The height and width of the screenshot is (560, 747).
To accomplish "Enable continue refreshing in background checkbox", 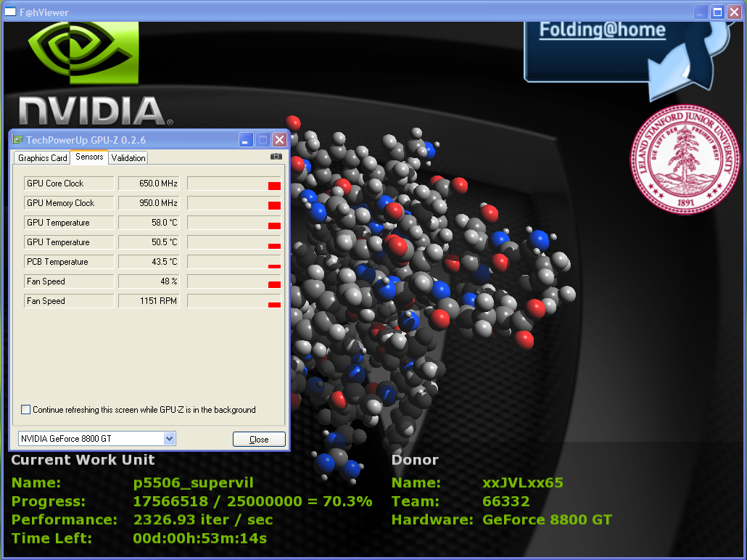I will pyautogui.click(x=25, y=409).
